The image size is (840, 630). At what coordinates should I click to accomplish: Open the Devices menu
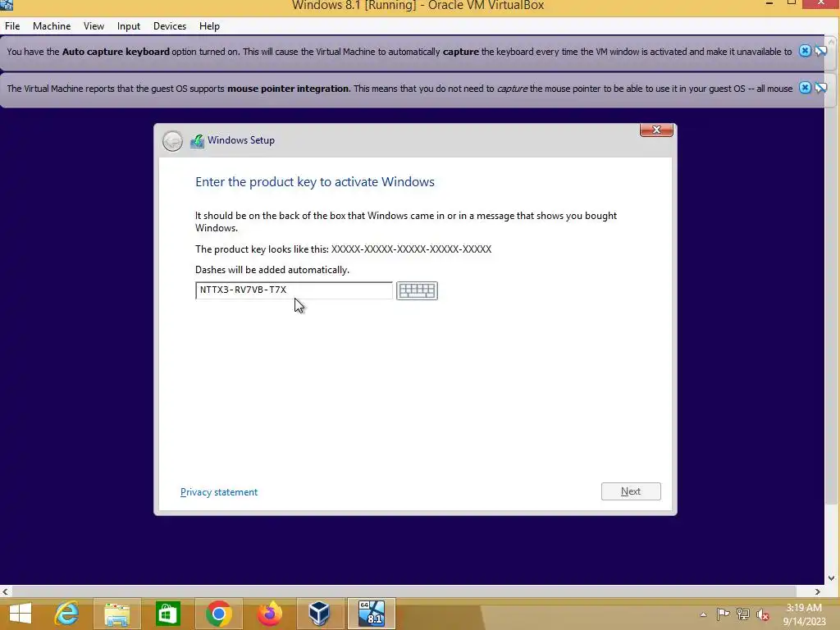pyautogui.click(x=170, y=25)
